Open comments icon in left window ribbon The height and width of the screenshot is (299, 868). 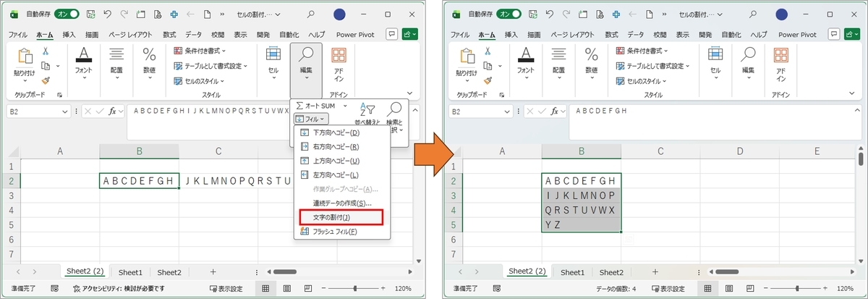click(x=391, y=34)
